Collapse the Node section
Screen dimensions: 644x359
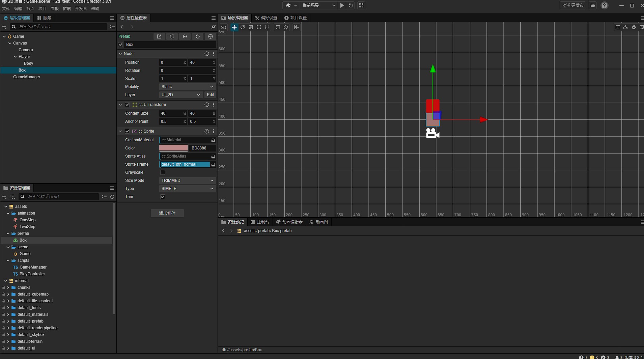(120, 54)
